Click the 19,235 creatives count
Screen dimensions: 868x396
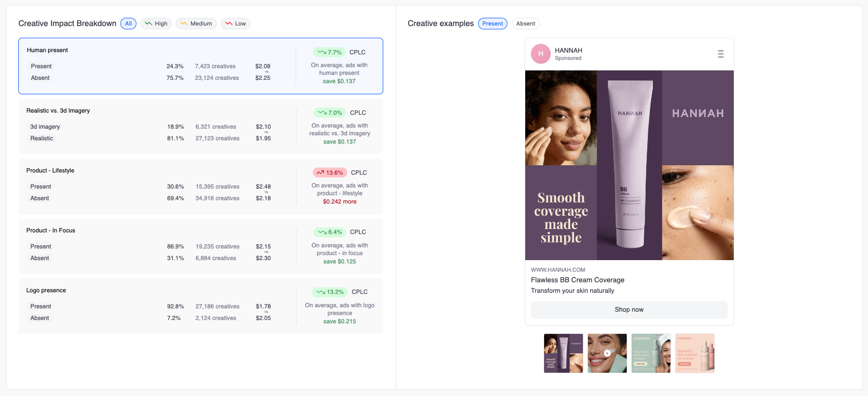point(217,246)
